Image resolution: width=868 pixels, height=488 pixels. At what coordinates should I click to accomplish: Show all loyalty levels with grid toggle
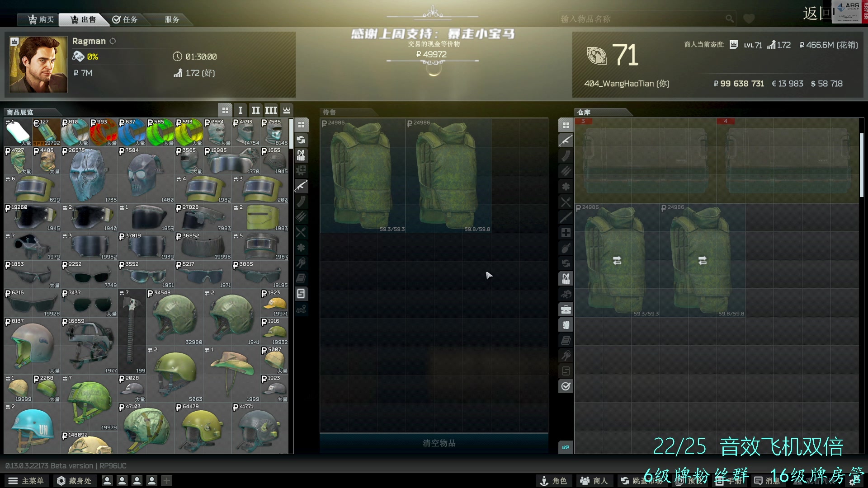(x=225, y=110)
